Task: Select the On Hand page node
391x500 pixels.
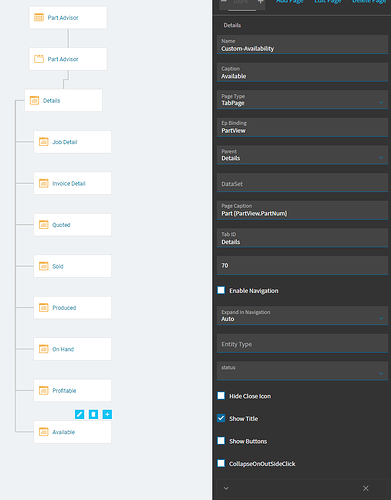Action: coord(72,349)
